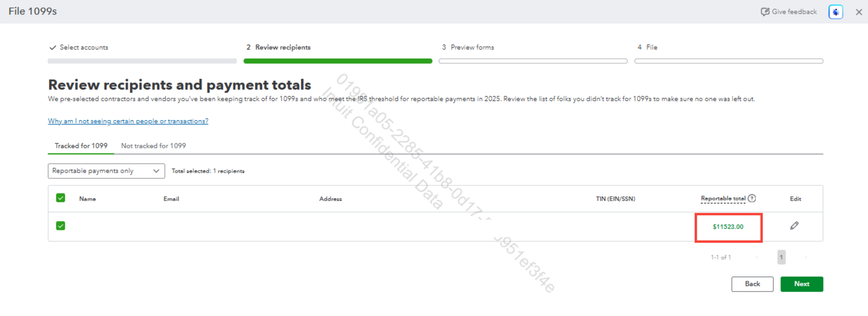The width and height of the screenshot is (868, 316).
Task: Select Tracked for 1099 tab
Action: click(81, 146)
